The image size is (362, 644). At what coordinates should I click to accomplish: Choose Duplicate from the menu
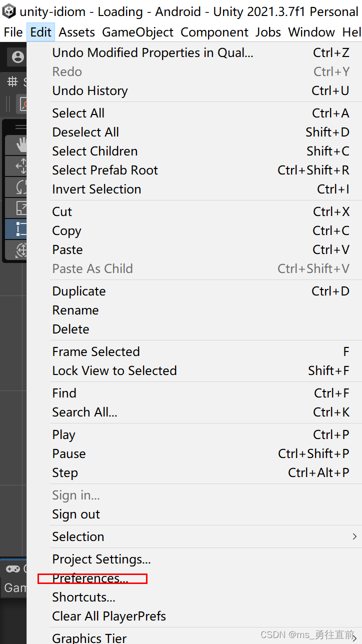(x=79, y=291)
